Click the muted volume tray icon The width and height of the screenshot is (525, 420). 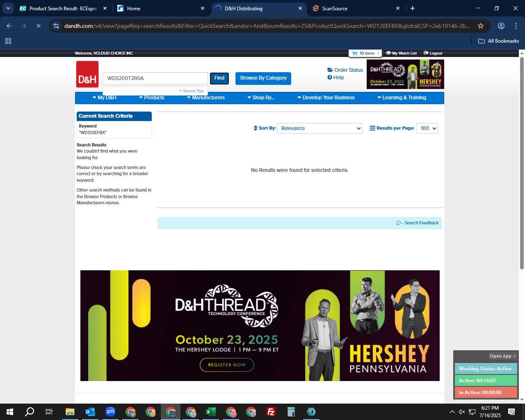[x=462, y=412]
